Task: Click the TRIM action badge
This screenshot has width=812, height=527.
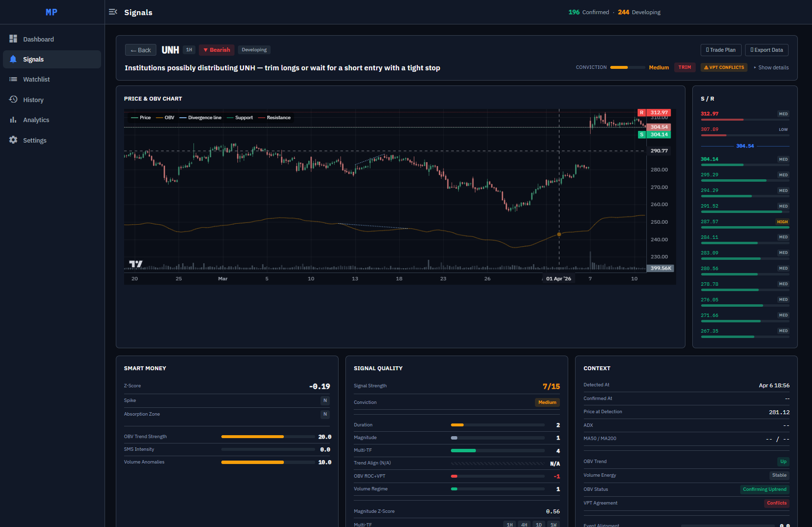Action: point(684,67)
